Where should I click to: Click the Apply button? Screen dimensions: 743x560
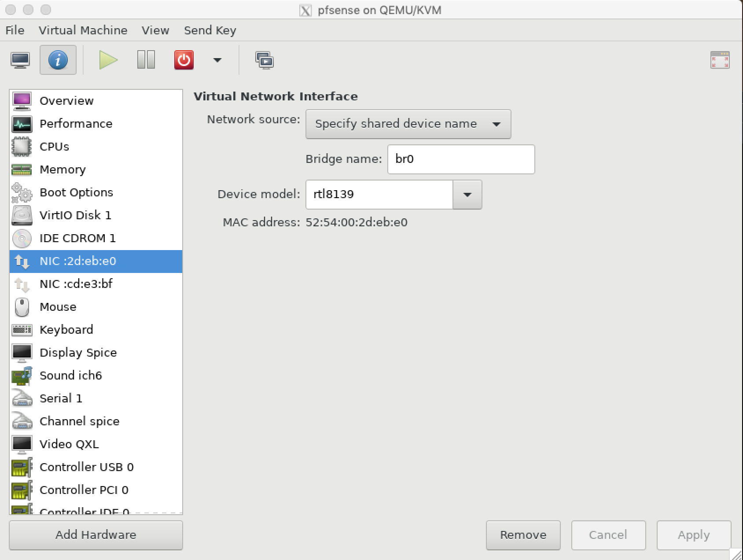[694, 535]
